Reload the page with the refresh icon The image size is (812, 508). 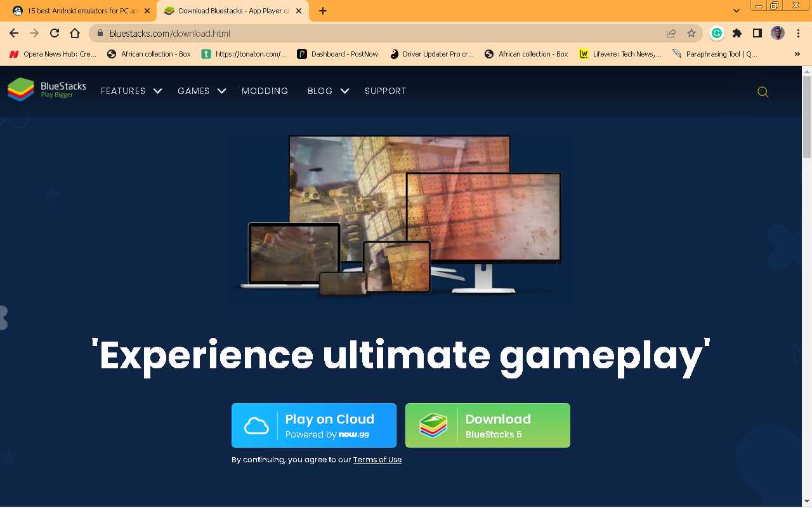55,33
